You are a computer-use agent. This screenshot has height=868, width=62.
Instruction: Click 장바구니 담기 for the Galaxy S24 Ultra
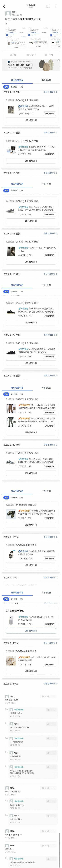click(49, 114)
